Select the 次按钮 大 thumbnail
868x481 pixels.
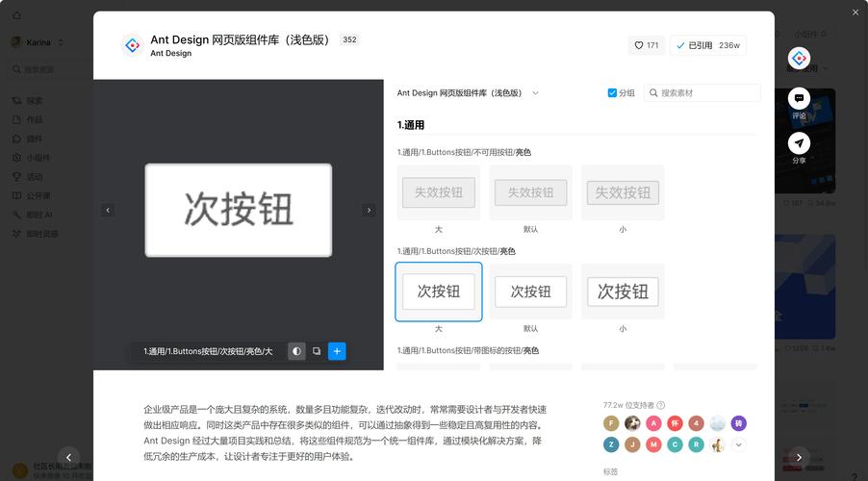pos(439,291)
